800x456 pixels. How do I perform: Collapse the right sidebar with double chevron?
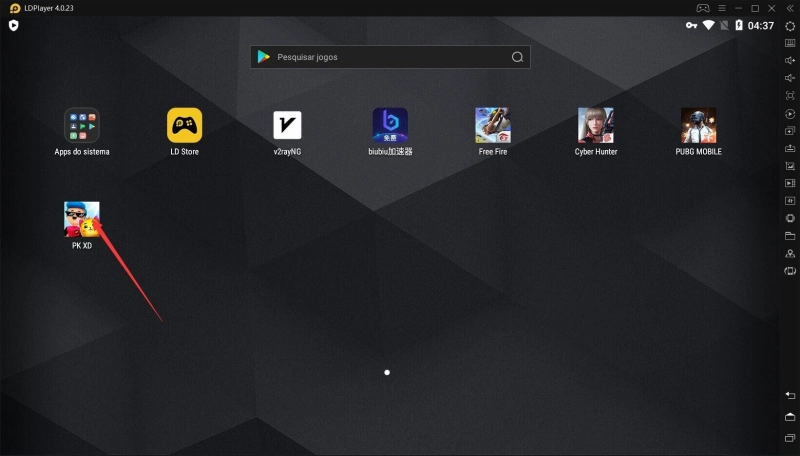coord(790,8)
